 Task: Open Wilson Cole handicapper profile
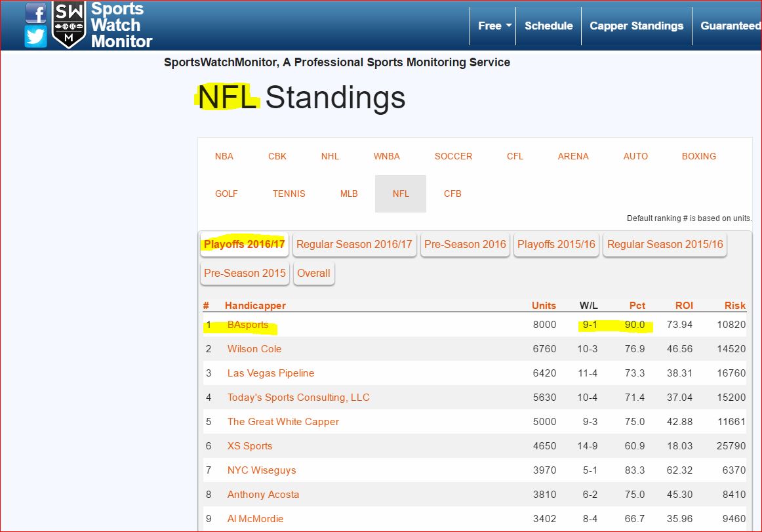(254, 349)
